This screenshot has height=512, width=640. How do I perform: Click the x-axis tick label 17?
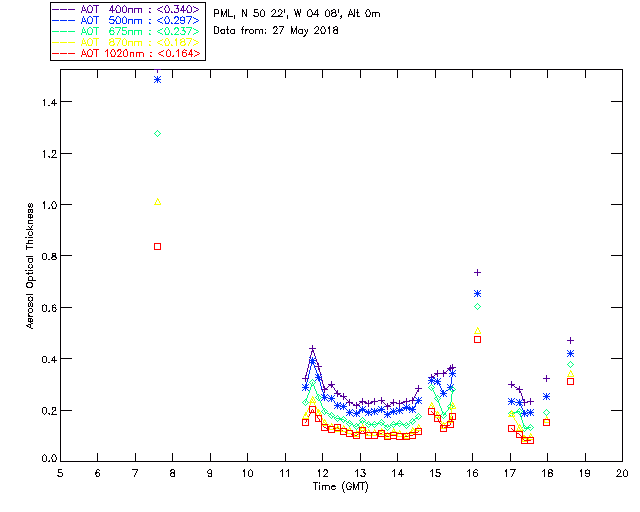point(510,473)
